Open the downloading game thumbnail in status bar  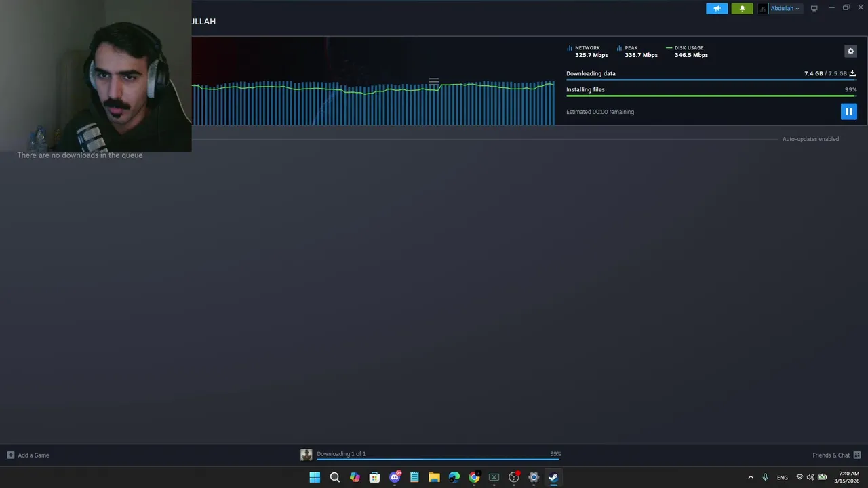[307, 455]
